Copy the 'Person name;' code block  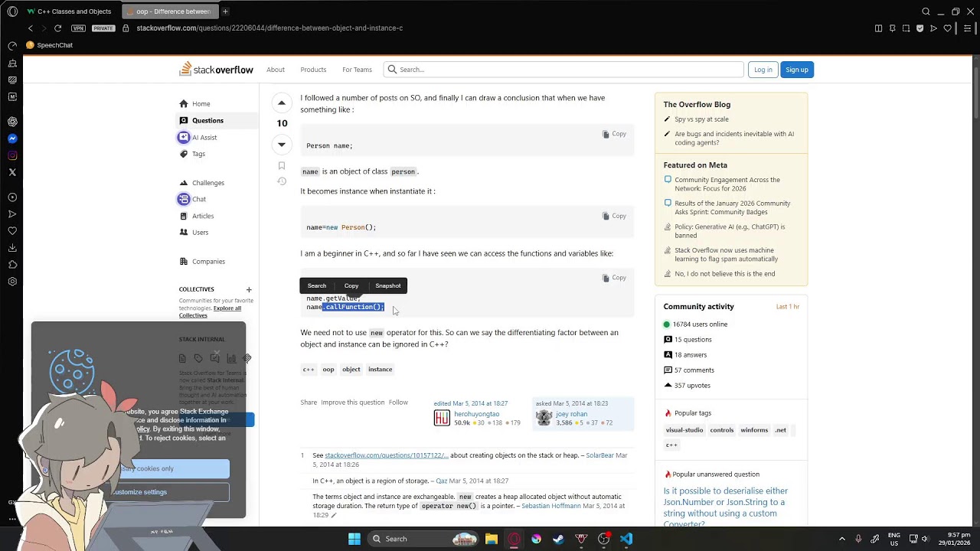[x=614, y=134]
